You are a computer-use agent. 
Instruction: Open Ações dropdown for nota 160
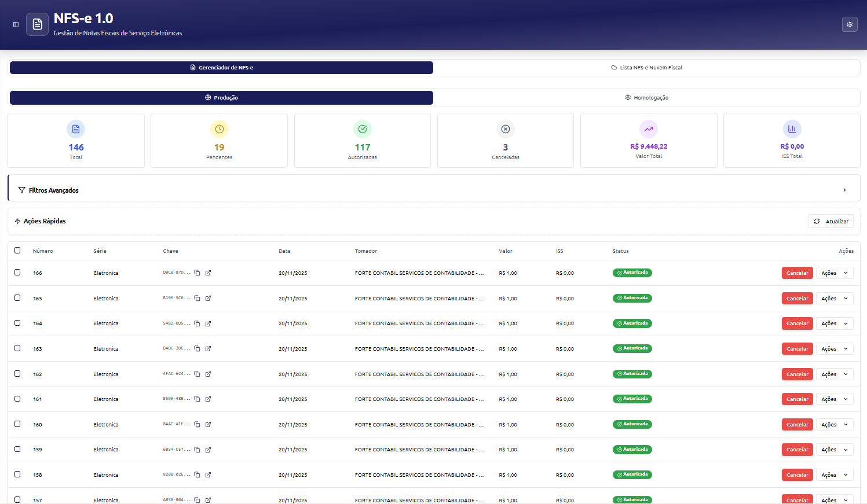pos(835,425)
